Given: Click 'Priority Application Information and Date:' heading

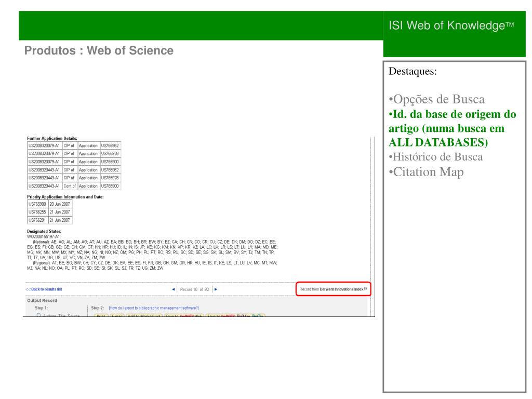Looking at the screenshot, I should point(65,197).
